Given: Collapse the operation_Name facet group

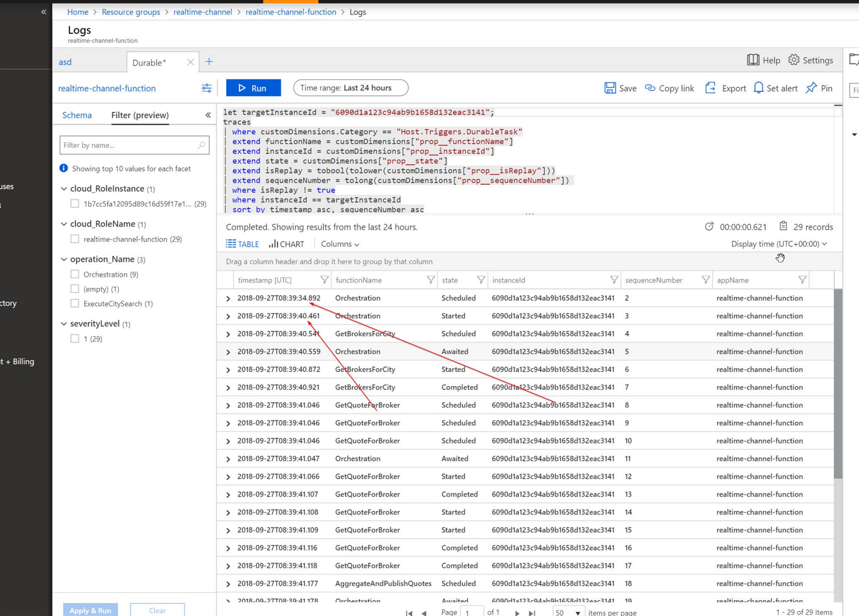Looking at the screenshot, I should 64,259.
